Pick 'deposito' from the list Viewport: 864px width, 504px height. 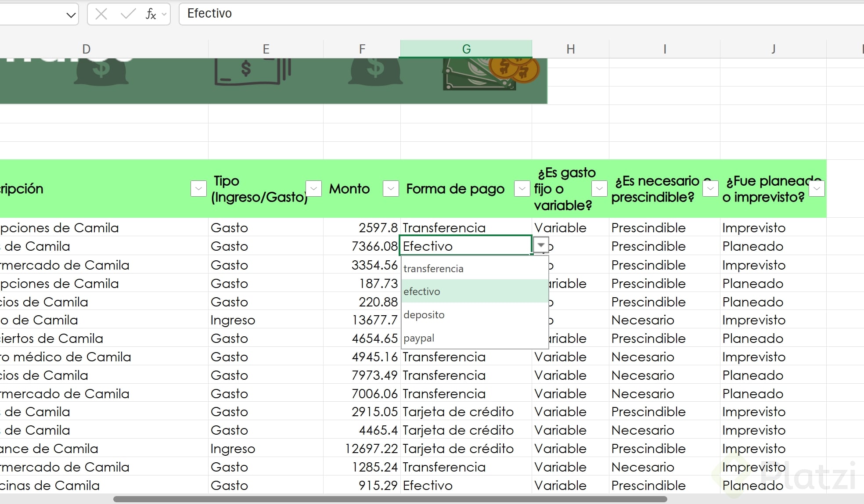click(x=424, y=315)
